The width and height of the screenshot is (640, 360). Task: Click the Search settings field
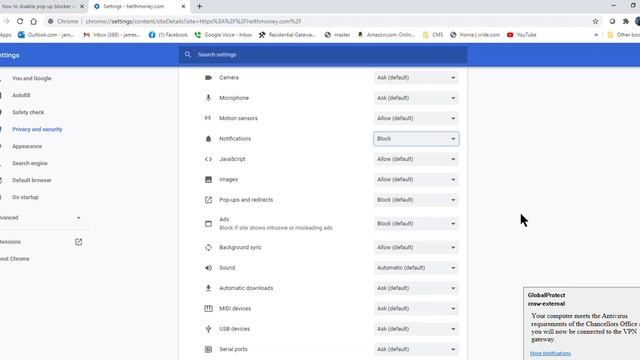click(323, 55)
